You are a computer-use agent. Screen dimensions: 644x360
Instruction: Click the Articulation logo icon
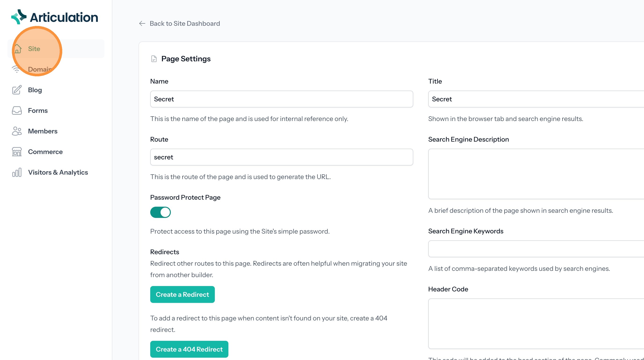coord(19,17)
